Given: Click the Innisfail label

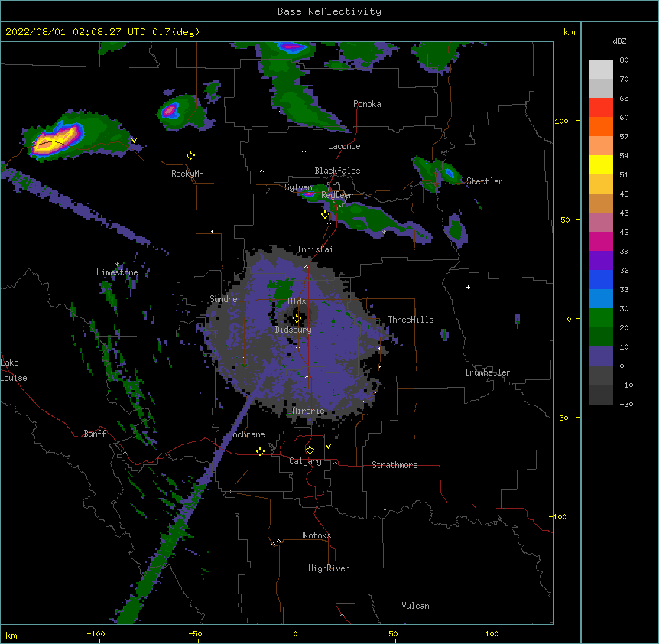Looking at the screenshot, I should point(317,249).
